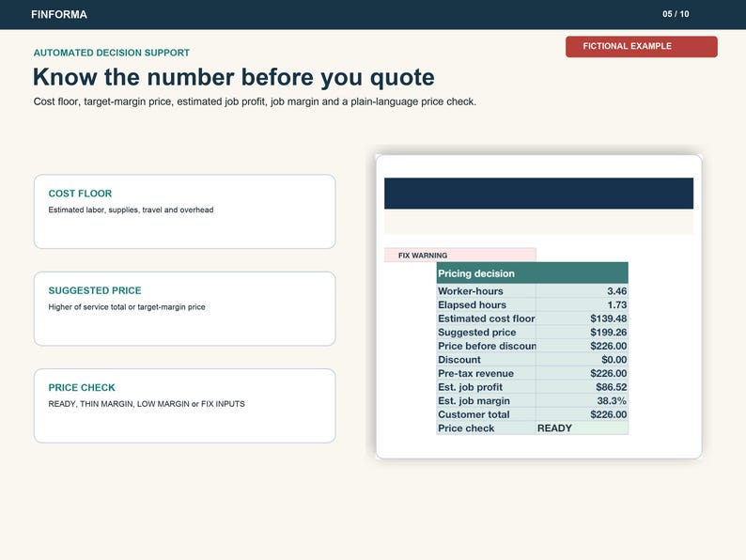The width and height of the screenshot is (746, 560).
Task: Click Higher of service total or target-margin price
Action: point(127,307)
